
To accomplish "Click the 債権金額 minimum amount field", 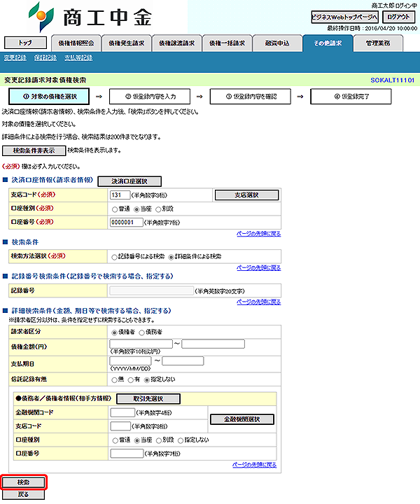I will click(141, 344).
